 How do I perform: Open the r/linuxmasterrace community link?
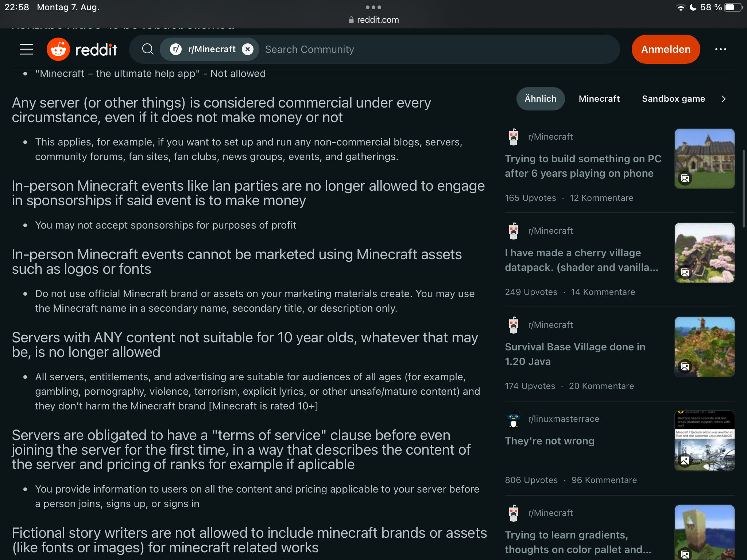pyautogui.click(x=564, y=419)
